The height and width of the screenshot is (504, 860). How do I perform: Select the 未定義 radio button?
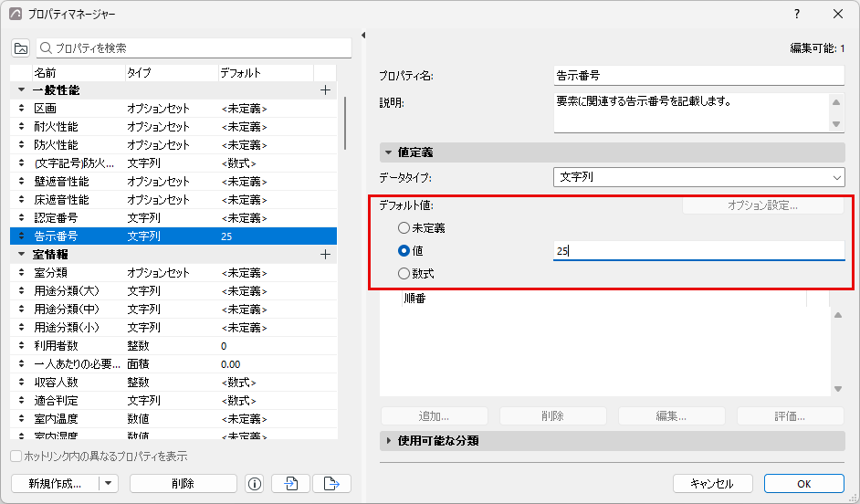click(404, 227)
